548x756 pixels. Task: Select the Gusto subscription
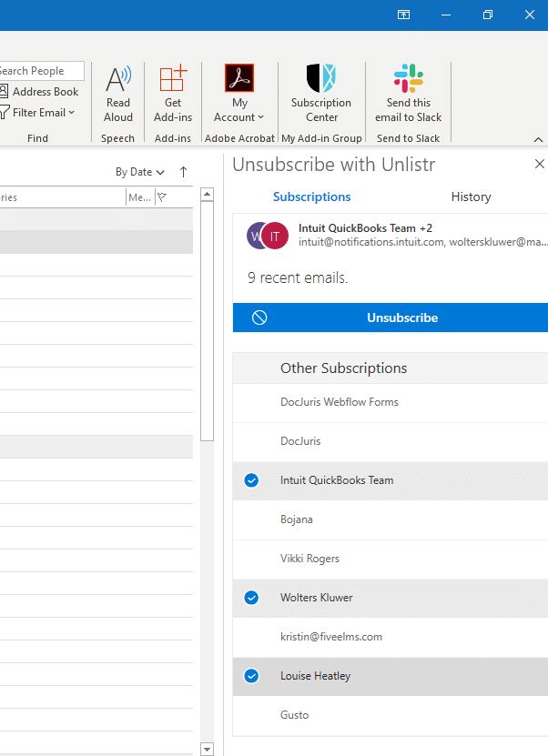tap(391, 715)
